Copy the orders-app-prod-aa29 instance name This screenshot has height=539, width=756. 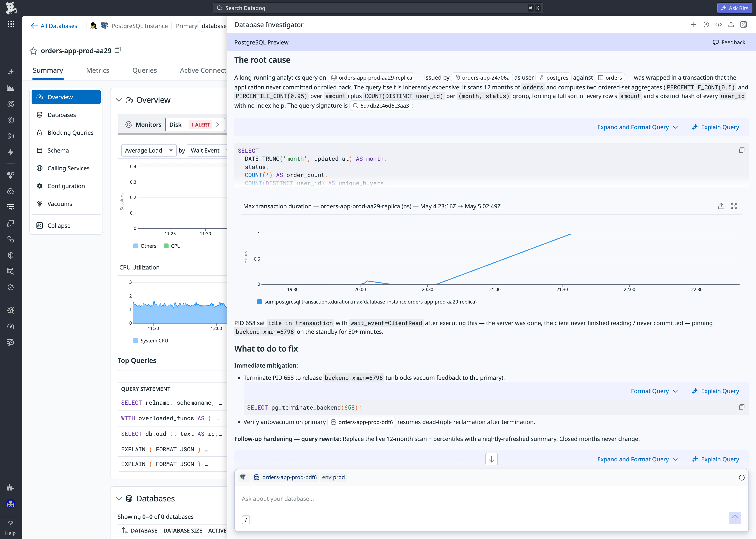click(x=117, y=50)
